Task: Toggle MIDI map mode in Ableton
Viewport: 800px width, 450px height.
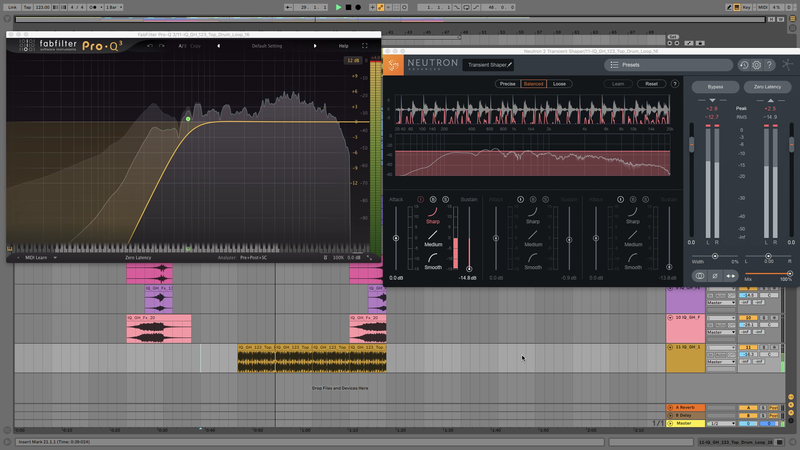Action: [x=762, y=7]
